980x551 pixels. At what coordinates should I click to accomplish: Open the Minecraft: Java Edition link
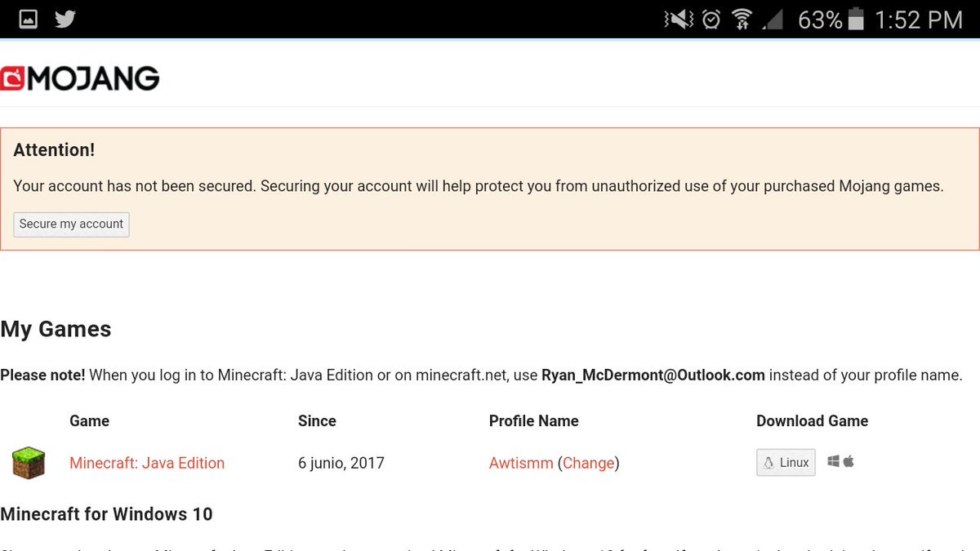pyautogui.click(x=147, y=463)
